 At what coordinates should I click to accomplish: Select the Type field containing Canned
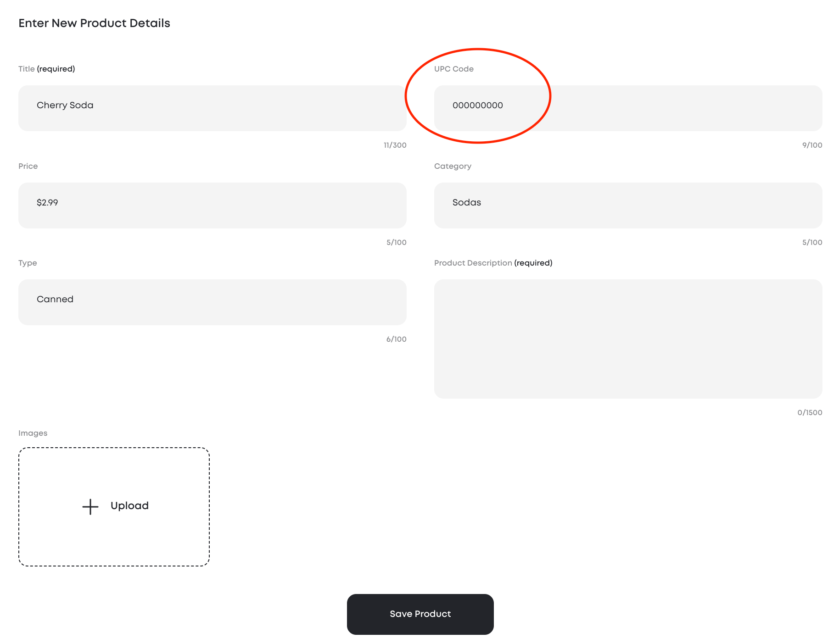(213, 302)
